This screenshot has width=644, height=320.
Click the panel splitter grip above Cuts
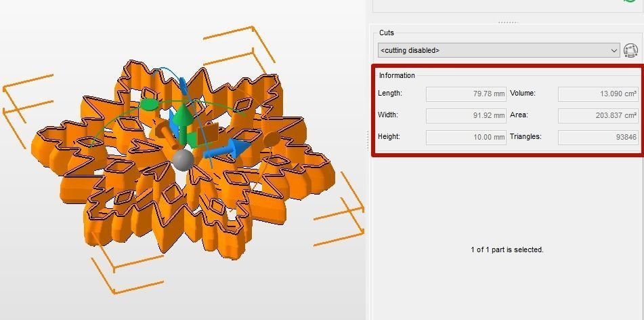pos(508,22)
